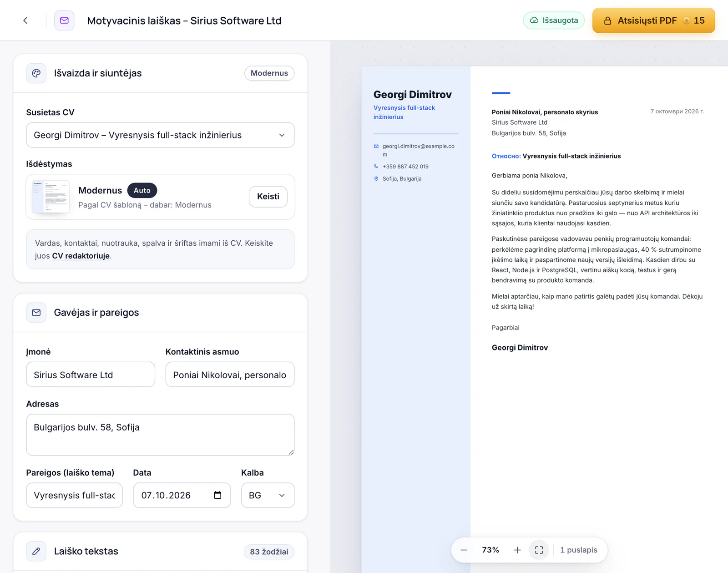Click the Data date input
Screen dimensions: 728x573
(182, 495)
